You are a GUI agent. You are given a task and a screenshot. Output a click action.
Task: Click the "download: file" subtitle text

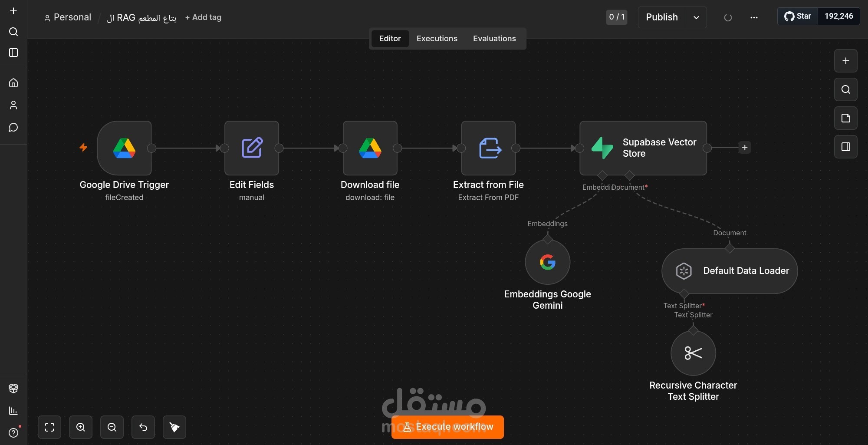click(x=370, y=198)
